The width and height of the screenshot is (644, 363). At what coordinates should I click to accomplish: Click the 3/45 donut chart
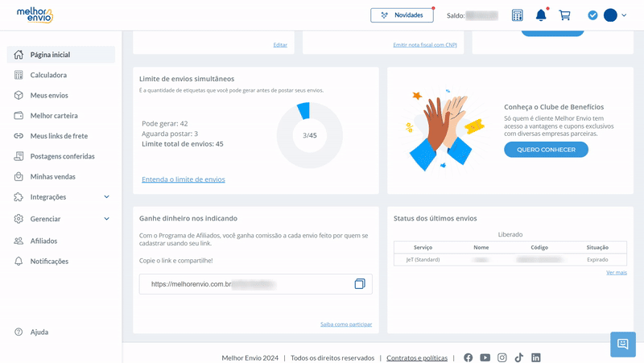click(310, 135)
